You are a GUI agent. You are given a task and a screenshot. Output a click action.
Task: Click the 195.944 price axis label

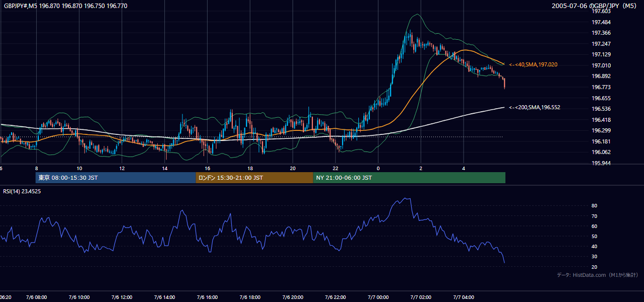pos(601,163)
